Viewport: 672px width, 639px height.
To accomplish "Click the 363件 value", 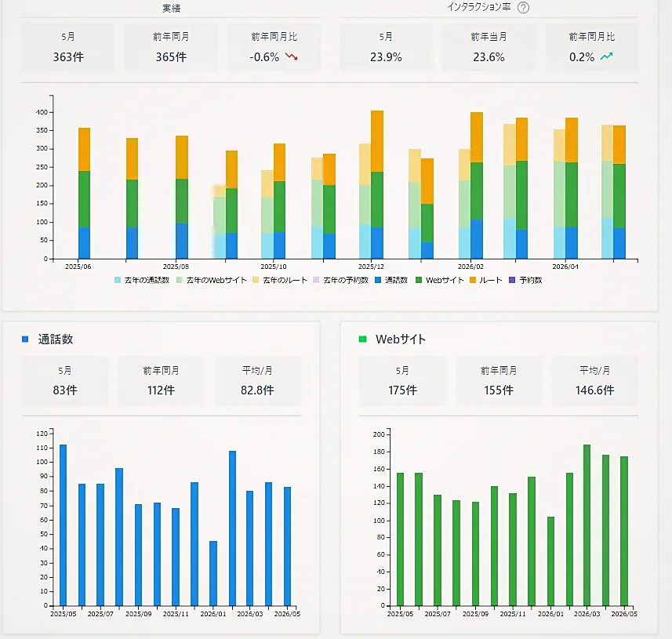I will click(x=68, y=57).
